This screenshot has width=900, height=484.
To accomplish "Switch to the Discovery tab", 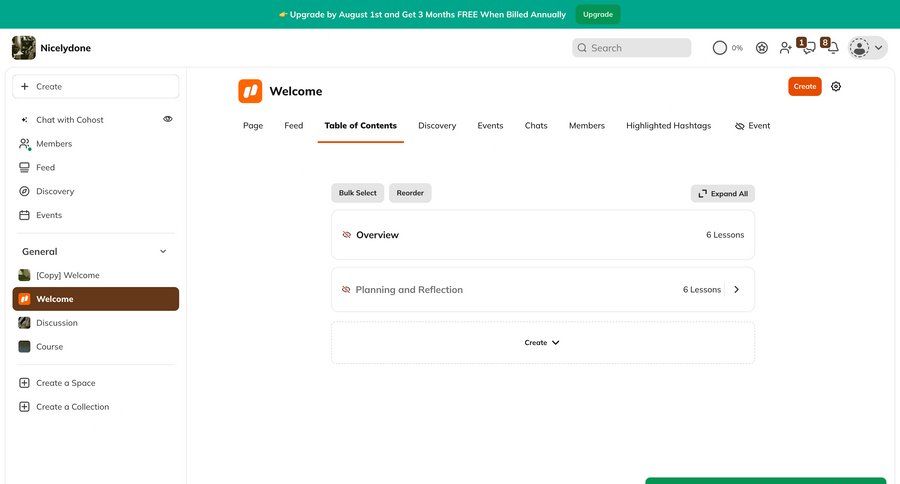I will click(x=437, y=125).
